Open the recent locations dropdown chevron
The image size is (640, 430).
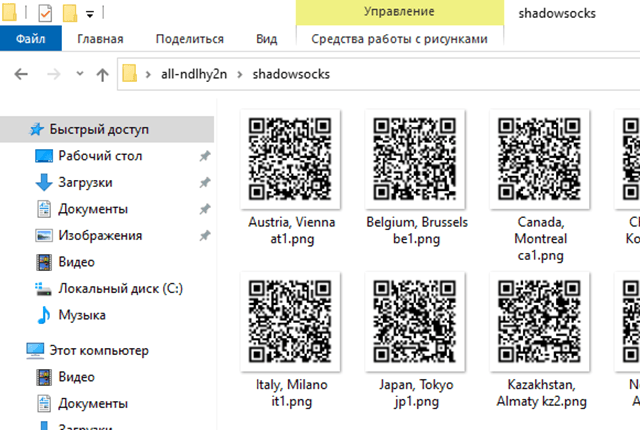point(78,75)
